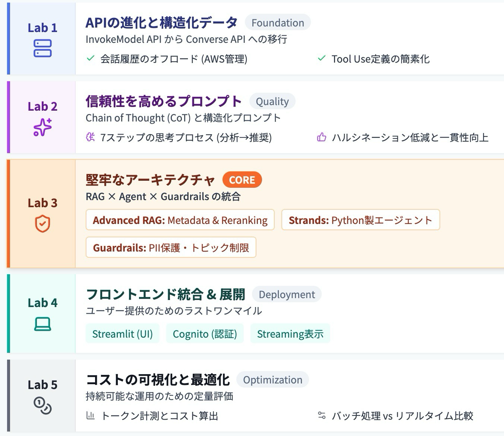Open the Advanced RAG: Metadata & Reranking chip
This screenshot has width=504, height=436.
pos(180,220)
